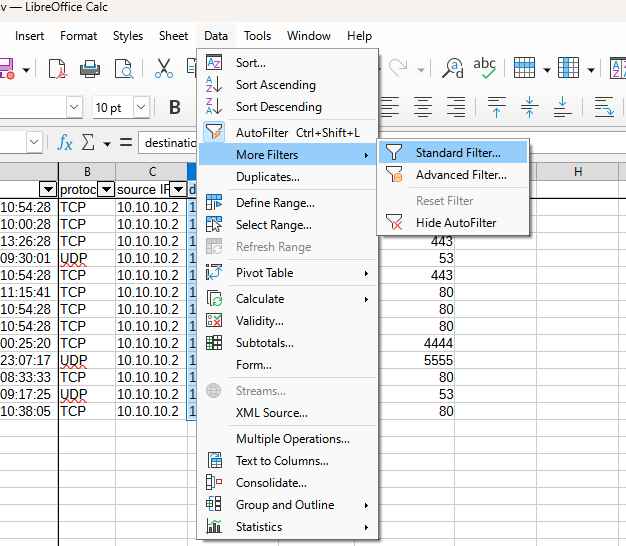Click the Cut scissors icon
The image size is (626, 546).
[x=164, y=68]
